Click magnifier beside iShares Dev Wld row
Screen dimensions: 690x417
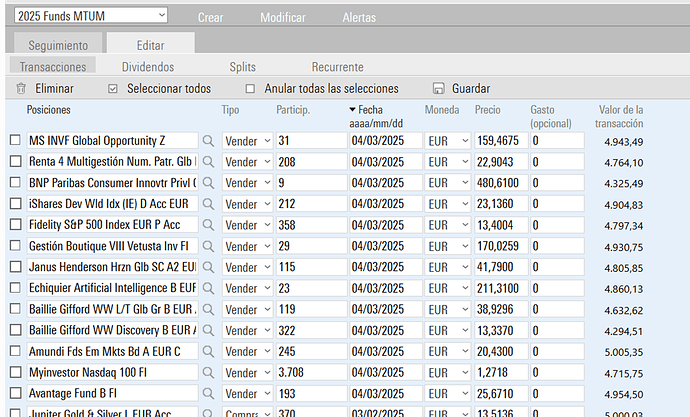point(208,204)
